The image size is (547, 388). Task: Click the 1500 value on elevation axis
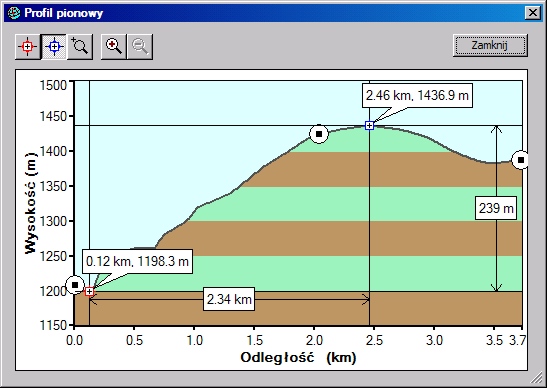[x=53, y=85]
